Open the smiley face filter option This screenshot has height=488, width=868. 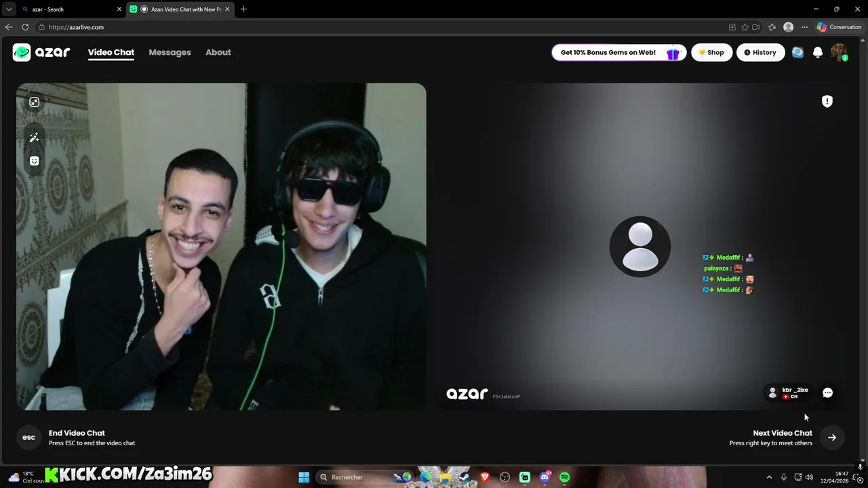click(34, 161)
